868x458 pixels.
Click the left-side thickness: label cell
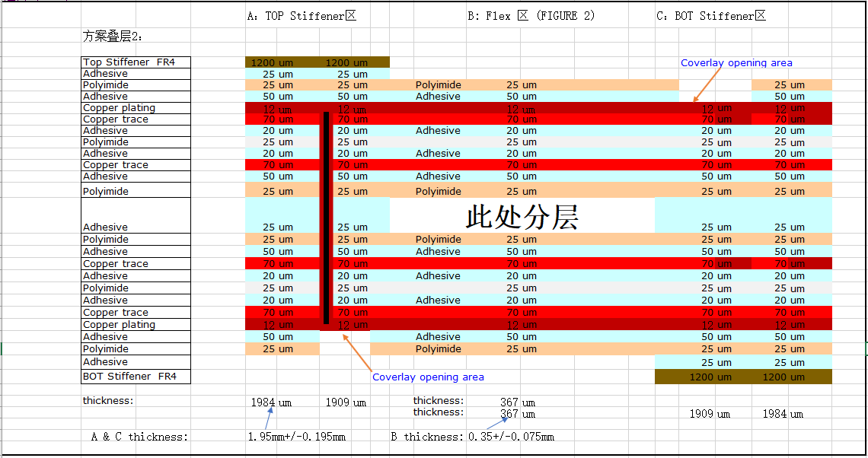point(108,400)
